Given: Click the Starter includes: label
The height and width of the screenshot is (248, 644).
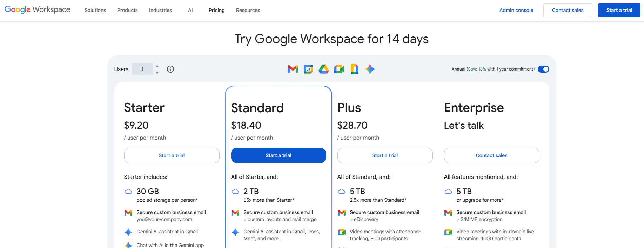Looking at the screenshot, I should click(146, 177).
